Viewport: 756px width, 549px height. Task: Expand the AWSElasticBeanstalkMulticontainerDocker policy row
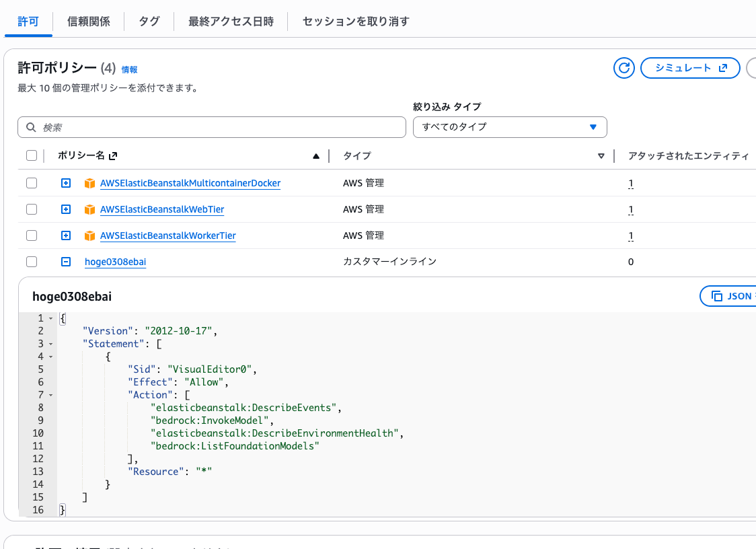pos(66,183)
